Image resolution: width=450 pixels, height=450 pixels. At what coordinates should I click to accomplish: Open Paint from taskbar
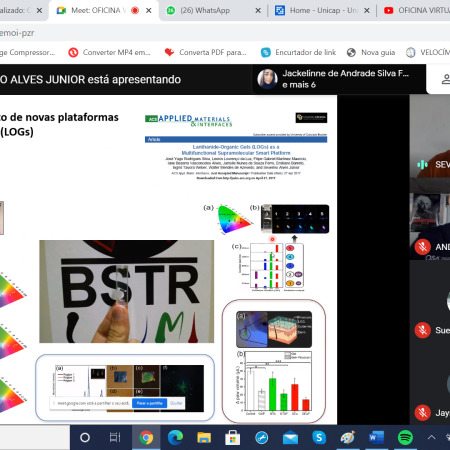tap(348, 437)
